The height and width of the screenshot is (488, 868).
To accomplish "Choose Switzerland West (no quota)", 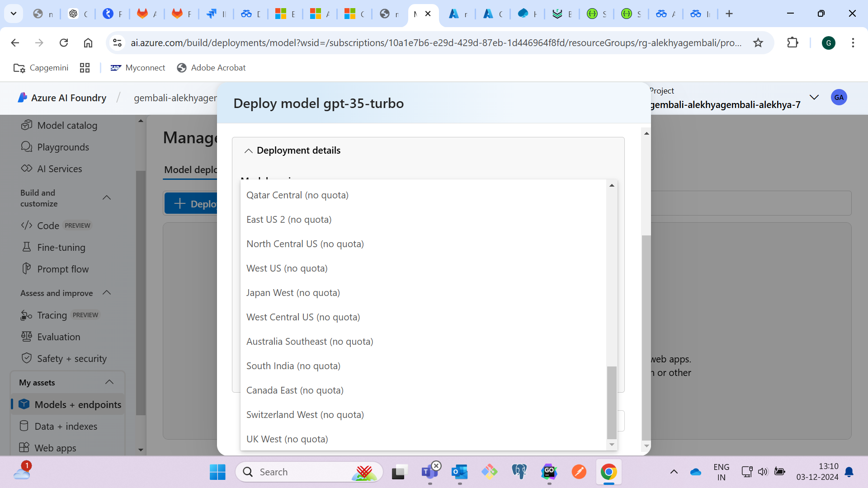I will click(x=423, y=415).
